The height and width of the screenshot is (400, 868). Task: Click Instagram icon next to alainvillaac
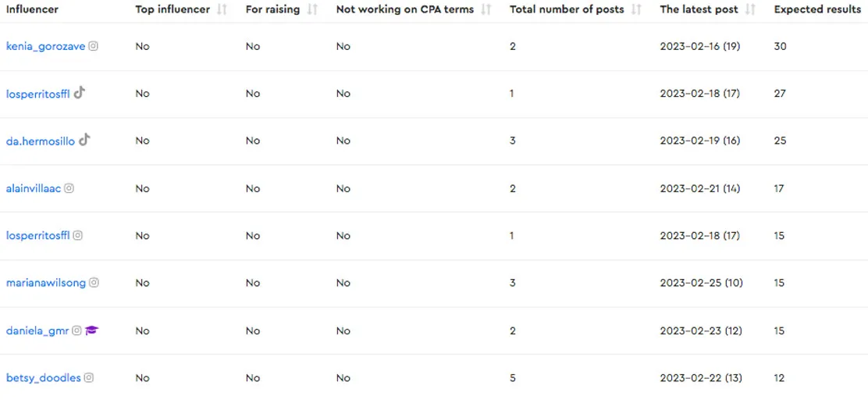(69, 188)
